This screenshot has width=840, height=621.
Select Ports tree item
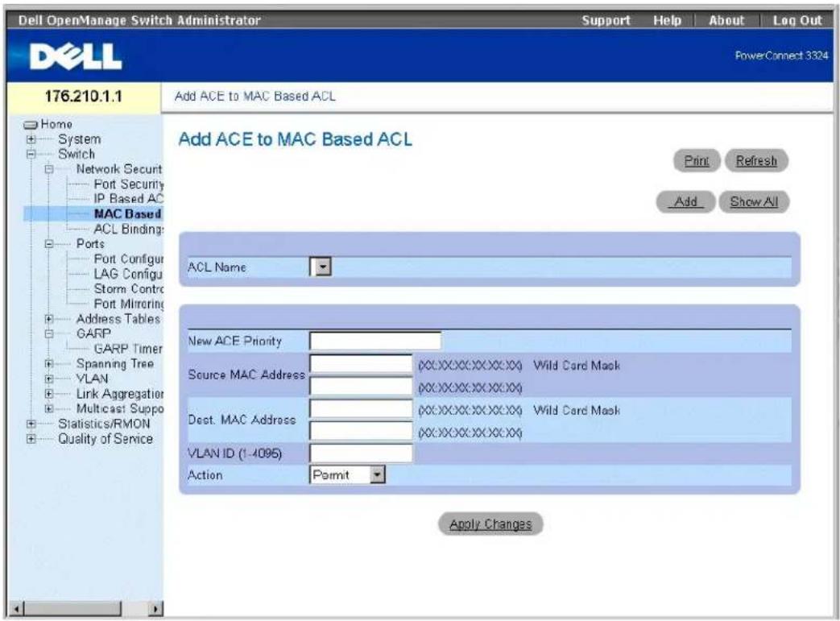point(90,244)
